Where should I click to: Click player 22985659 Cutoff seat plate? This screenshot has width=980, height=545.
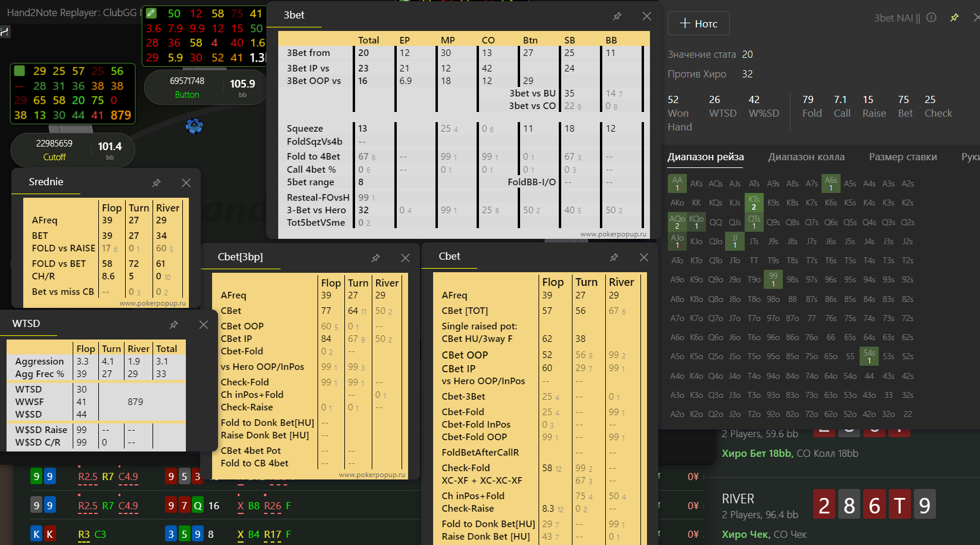pos(73,150)
